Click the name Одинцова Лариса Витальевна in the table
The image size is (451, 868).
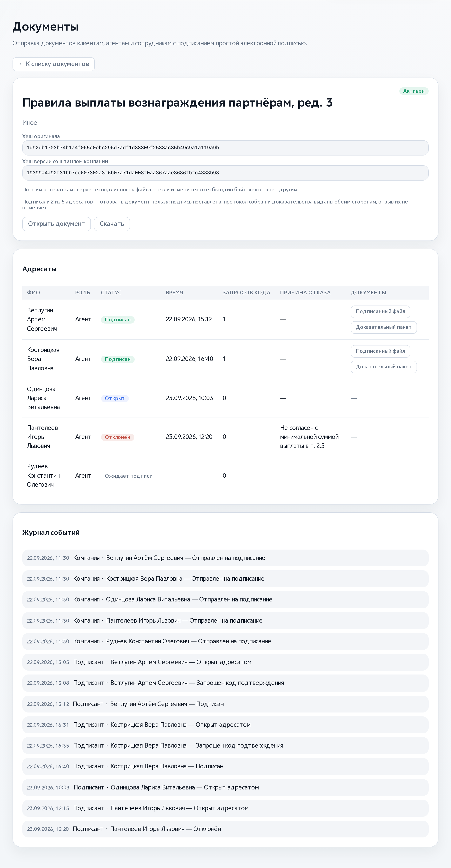coord(43,398)
